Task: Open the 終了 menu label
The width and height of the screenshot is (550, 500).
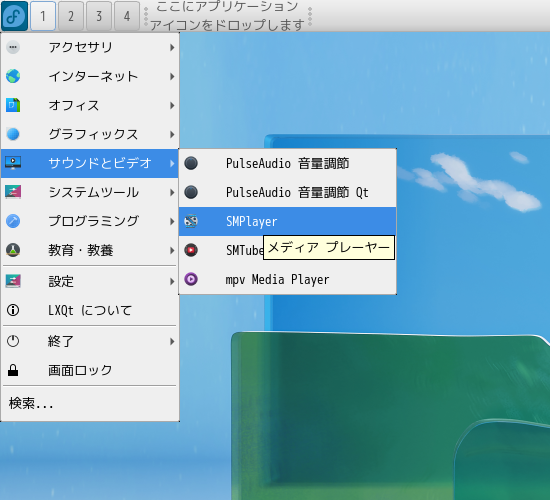Action: tap(61, 341)
